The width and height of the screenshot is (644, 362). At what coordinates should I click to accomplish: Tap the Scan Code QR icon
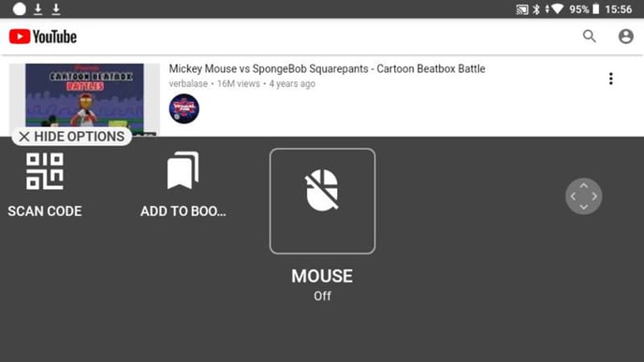coord(45,171)
